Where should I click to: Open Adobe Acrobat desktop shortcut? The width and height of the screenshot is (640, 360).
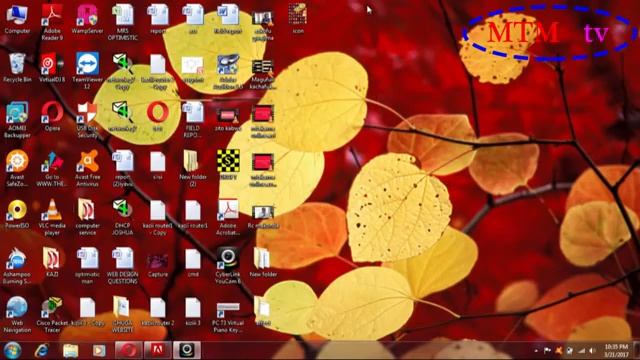click(228, 216)
